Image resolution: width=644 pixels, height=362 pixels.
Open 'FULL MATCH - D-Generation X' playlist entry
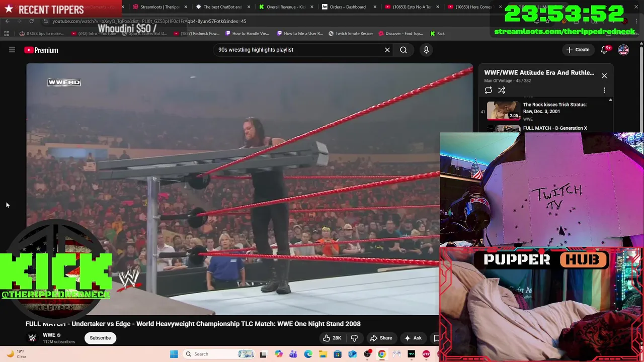point(555,128)
